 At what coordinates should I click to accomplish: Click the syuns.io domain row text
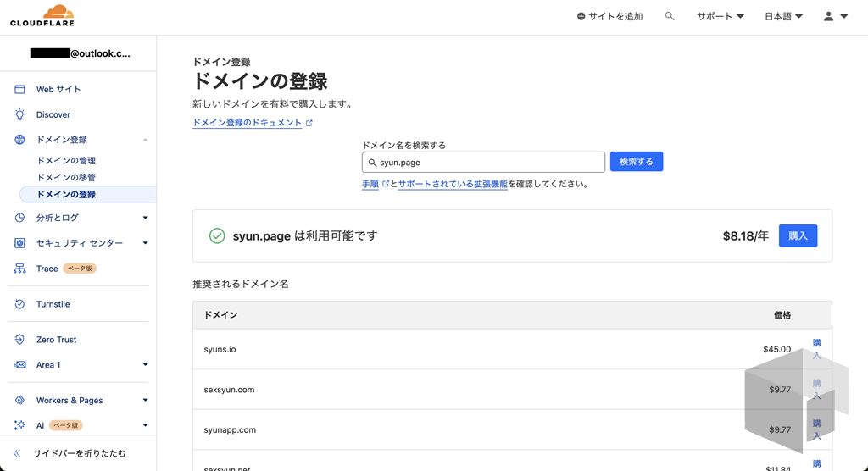click(220, 349)
